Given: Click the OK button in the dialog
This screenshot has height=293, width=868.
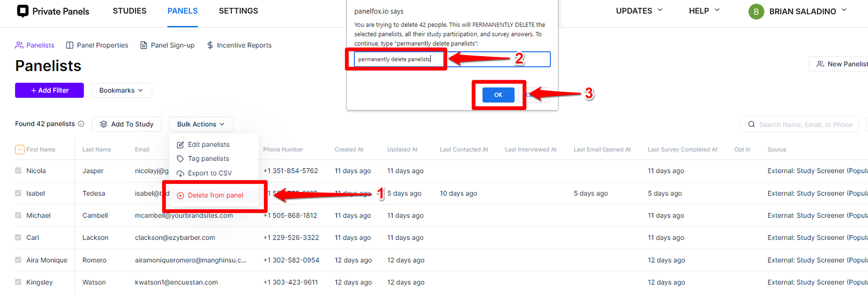Looking at the screenshot, I should [498, 95].
